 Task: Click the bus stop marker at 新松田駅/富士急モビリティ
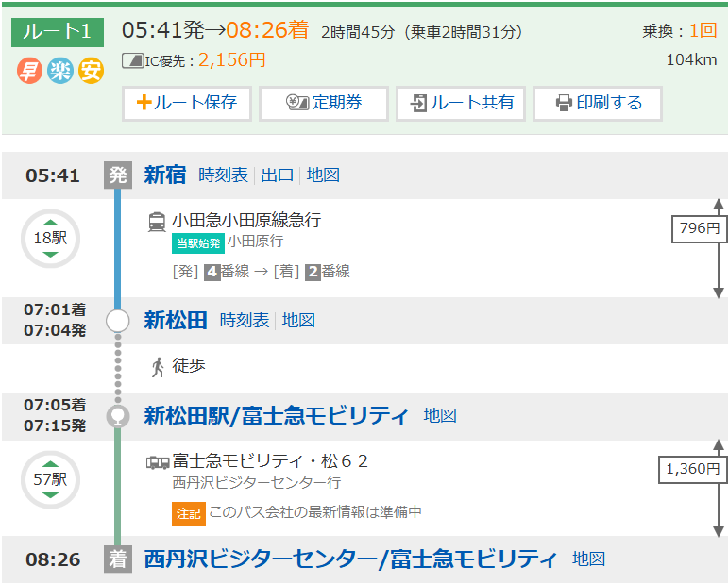118,416
